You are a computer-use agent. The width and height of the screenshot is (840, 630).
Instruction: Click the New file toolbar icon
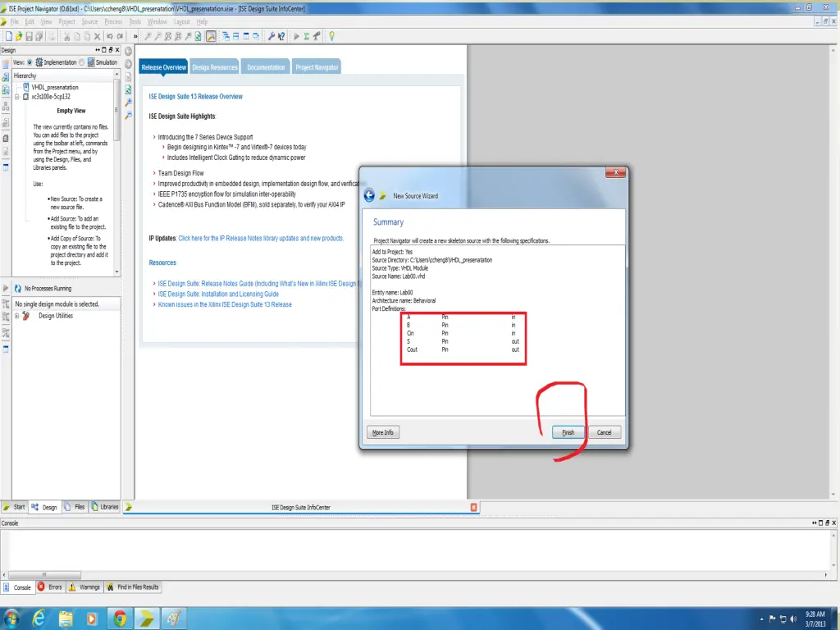pyautogui.click(x=8, y=36)
